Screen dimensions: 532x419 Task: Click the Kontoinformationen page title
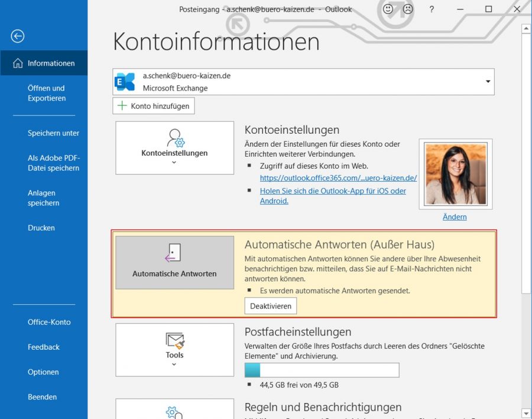click(216, 41)
